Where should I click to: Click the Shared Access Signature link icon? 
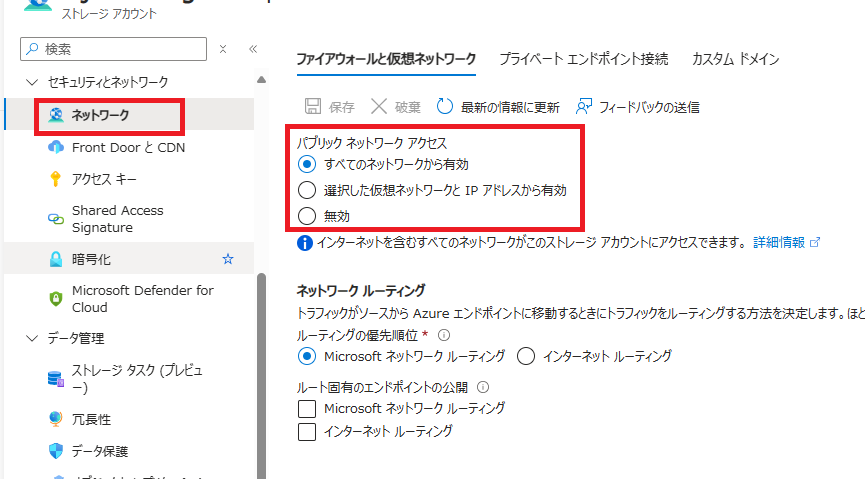56,219
